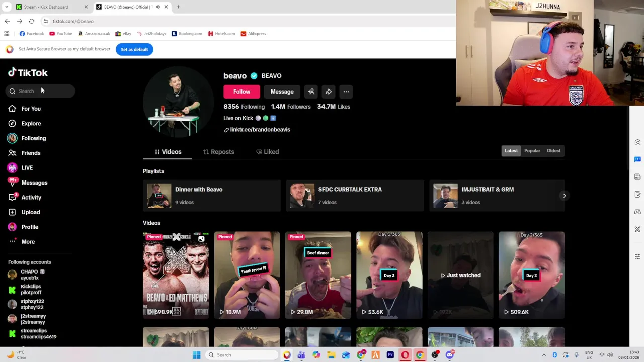Click the share arrow icon on profile
The width and height of the screenshot is (644, 362).
click(x=329, y=92)
